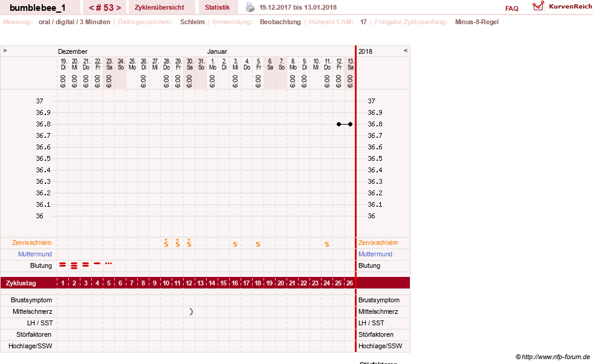
Task: Collapse chart using the top-right '<' arrow
Action: coord(406,50)
